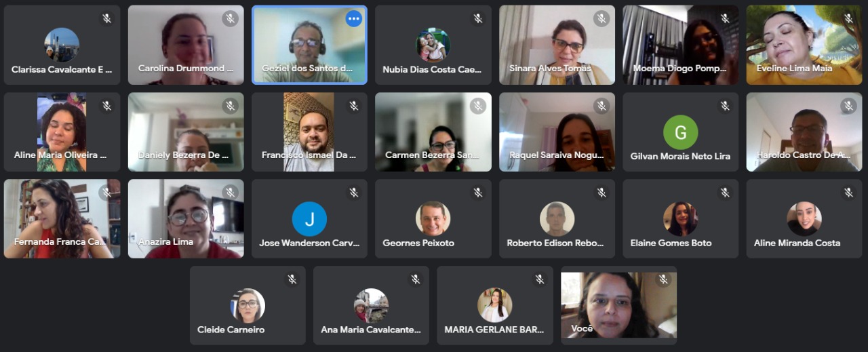Click the MARIA GERLANE participant name label

pyautogui.click(x=494, y=330)
